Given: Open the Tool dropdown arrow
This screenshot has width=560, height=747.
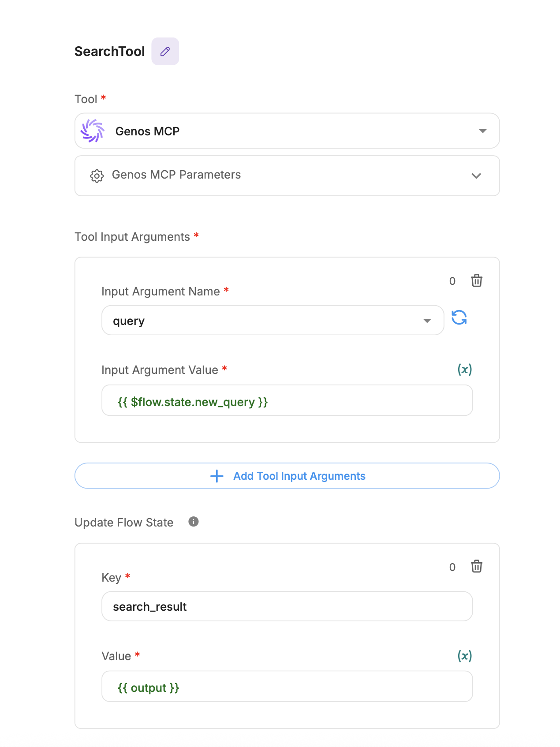Looking at the screenshot, I should pos(483,131).
